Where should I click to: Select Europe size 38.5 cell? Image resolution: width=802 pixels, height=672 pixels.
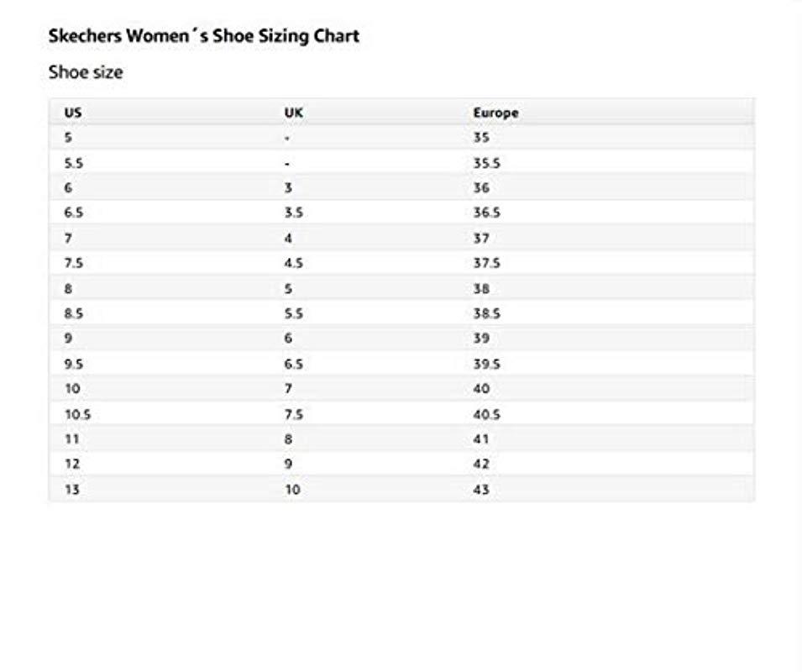coord(486,313)
